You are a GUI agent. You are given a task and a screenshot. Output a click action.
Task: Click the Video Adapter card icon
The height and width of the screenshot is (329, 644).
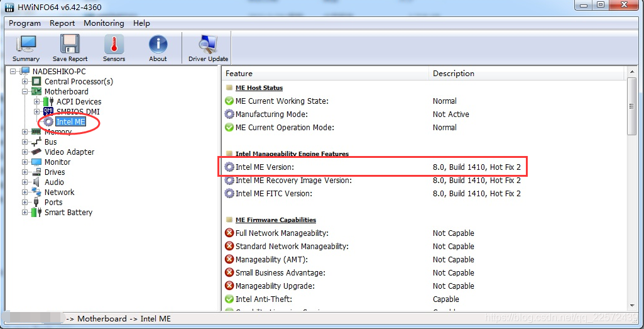coord(36,152)
